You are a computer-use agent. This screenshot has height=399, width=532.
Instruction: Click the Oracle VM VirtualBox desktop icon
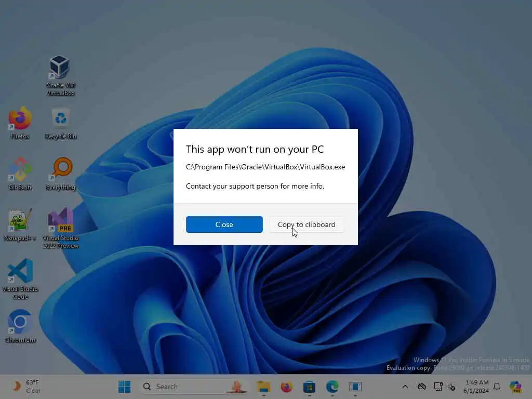click(60, 75)
